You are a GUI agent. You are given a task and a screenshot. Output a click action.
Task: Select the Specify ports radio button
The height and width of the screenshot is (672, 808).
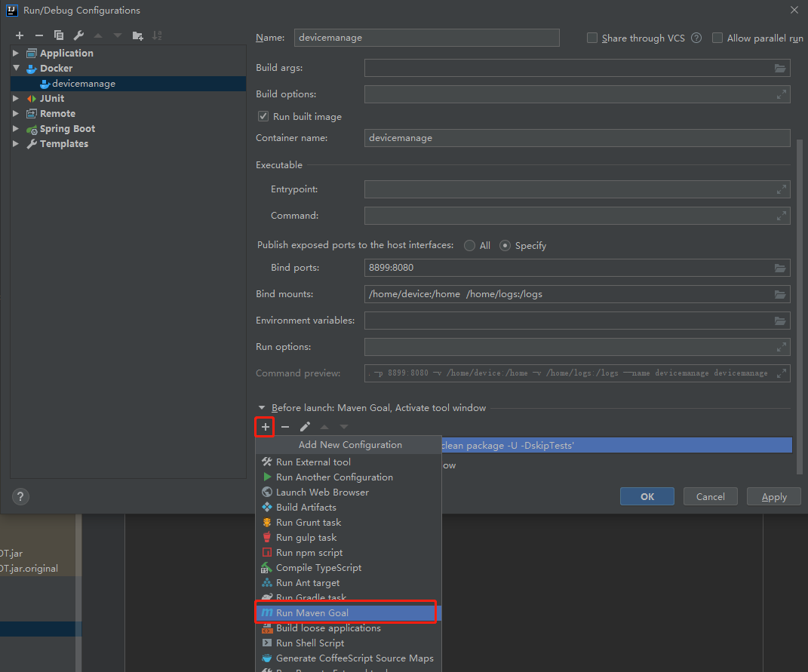point(505,246)
